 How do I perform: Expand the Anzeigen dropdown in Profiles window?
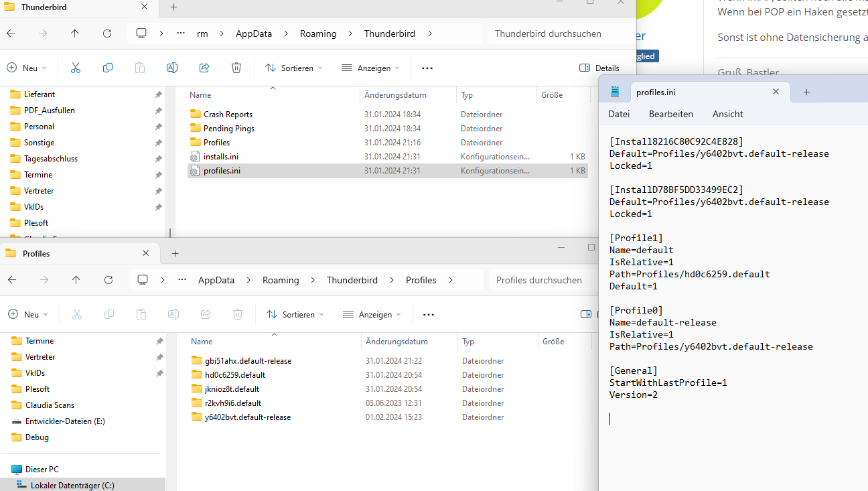(371, 314)
